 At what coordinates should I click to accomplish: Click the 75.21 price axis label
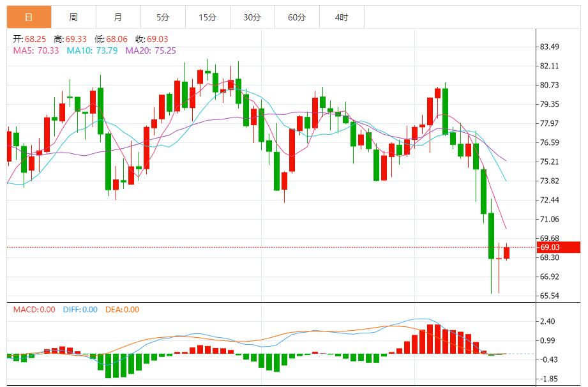tap(550, 162)
